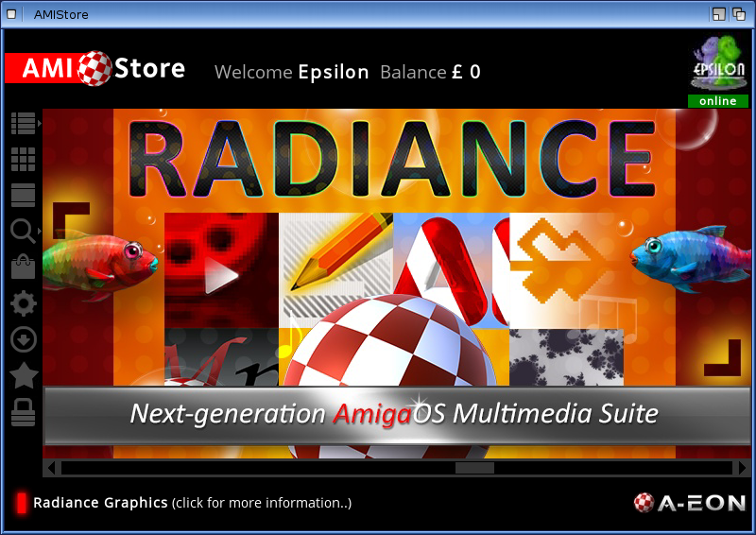Click the online status badge
The image size is (756, 535).
coord(718,101)
